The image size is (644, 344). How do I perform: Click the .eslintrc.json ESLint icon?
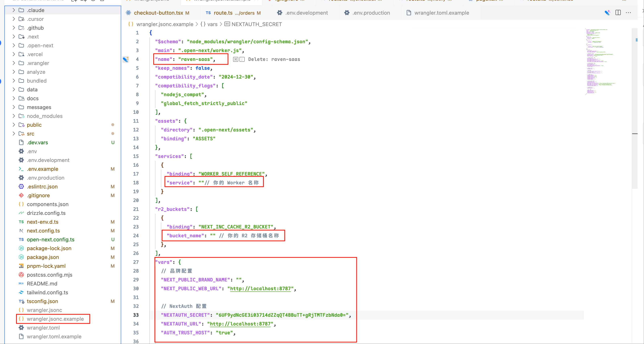click(x=21, y=186)
